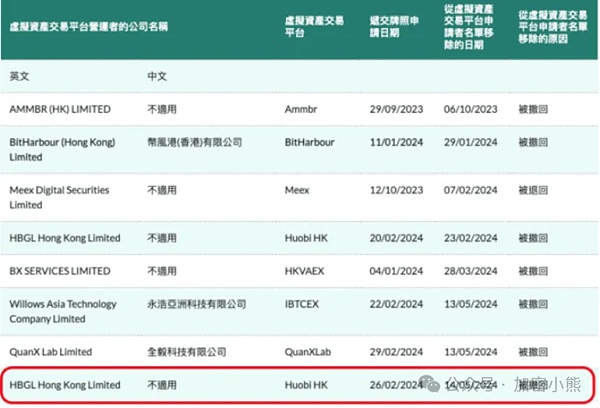The image size is (600, 408).
Task: Click the HKVAEX platform cell
Action: coord(304,271)
